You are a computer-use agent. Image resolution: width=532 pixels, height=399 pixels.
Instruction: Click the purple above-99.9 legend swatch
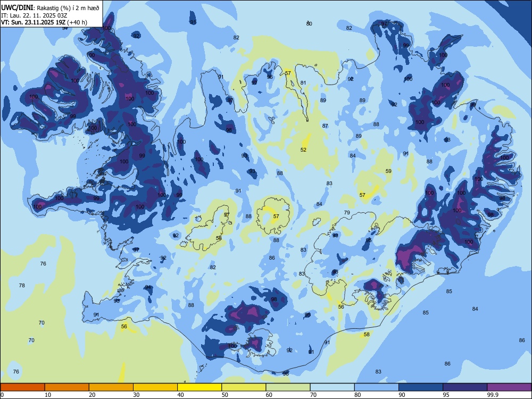click(509, 387)
